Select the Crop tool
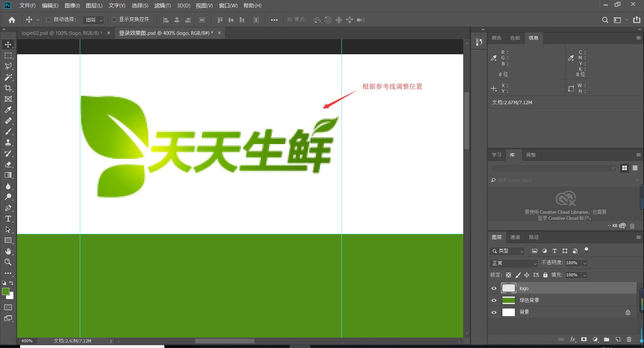This screenshot has height=348, width=644. (x=8, y=88)
